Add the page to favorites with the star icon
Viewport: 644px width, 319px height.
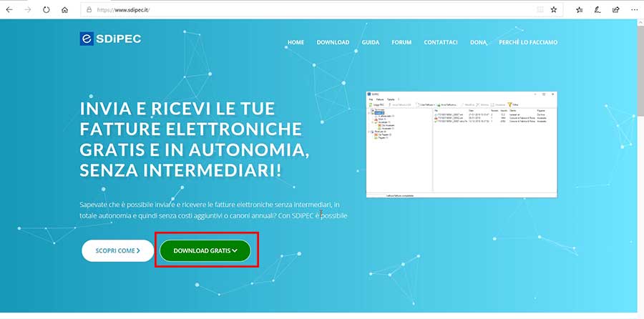(554, 10)
